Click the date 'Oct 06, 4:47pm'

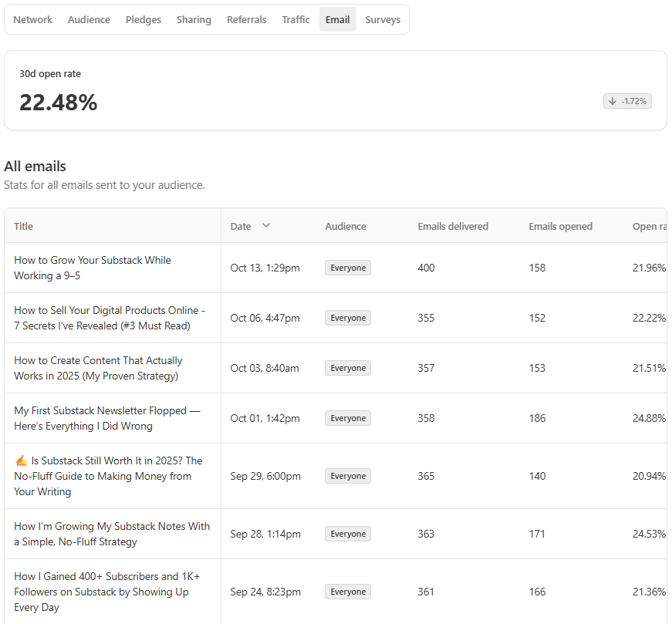point(265,318)
